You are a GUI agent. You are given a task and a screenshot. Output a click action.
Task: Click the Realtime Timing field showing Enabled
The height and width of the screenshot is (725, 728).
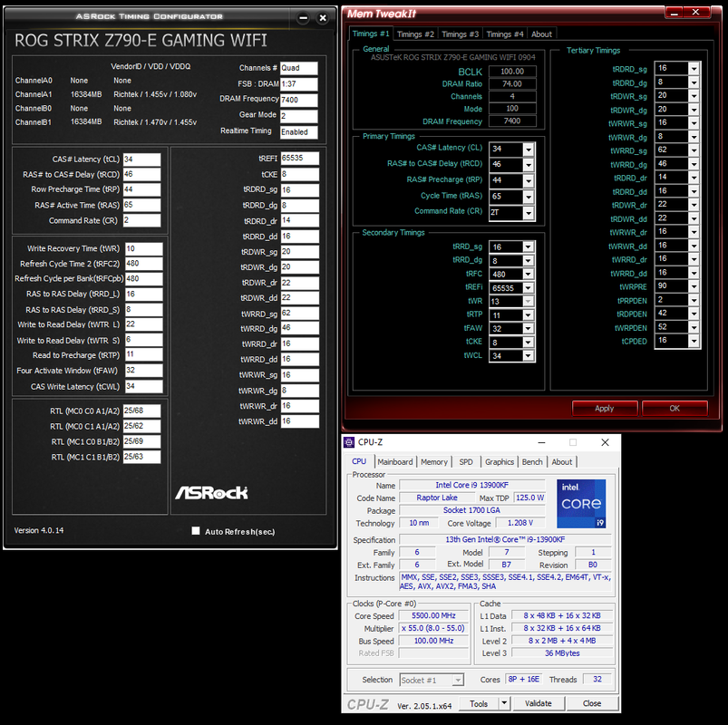point(298,132)
